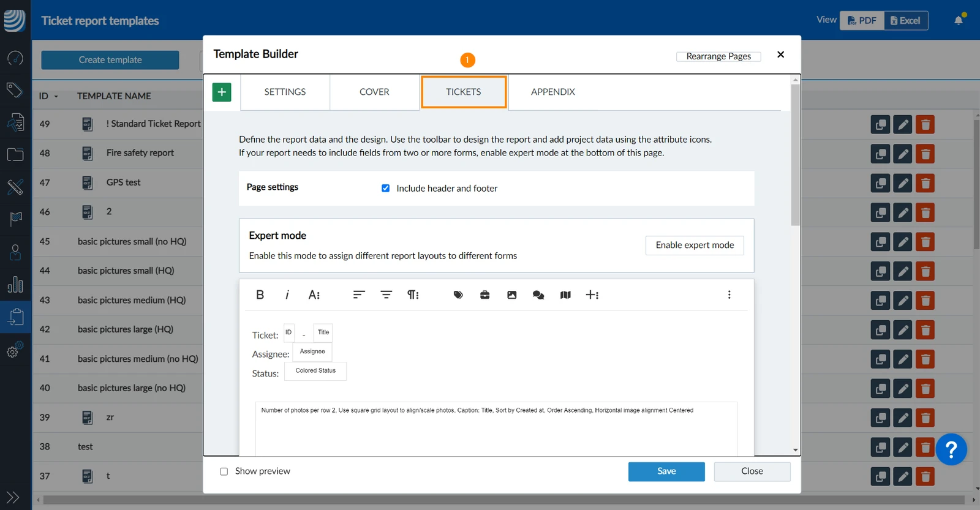The height and width of the screenshot is (510, 980).
Task: Switch to the COVER tab
Action: pos(374,92)
